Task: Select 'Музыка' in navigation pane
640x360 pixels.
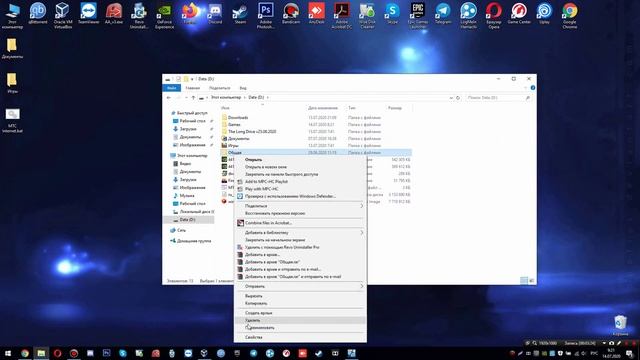Action: tap(187, 196)
